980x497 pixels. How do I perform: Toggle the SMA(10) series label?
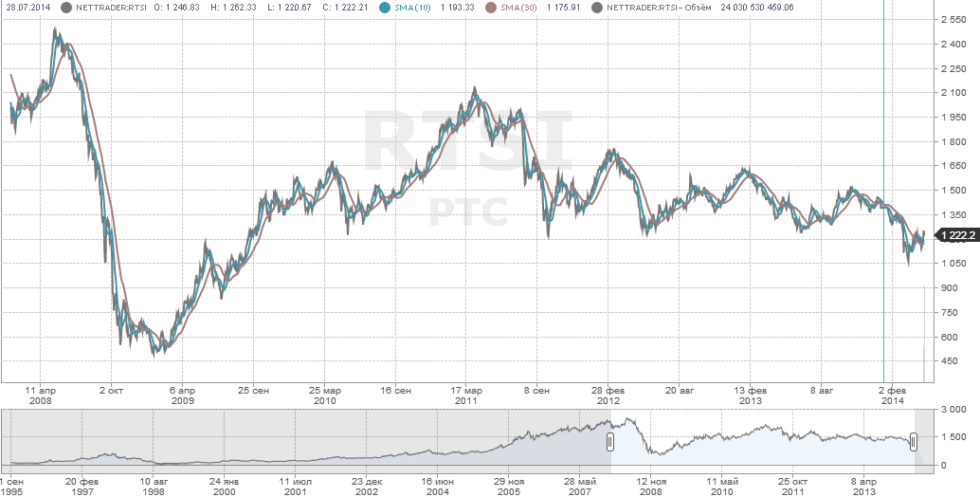coord(411,8)
